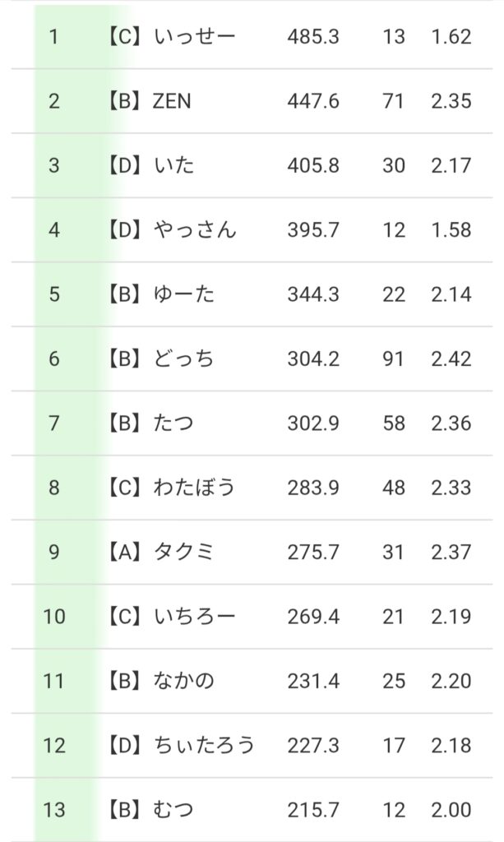The height and width of the screenshot is (842, 504).
Task: Select player ゆーた in rank 5
Action: (x=184, y=294)
